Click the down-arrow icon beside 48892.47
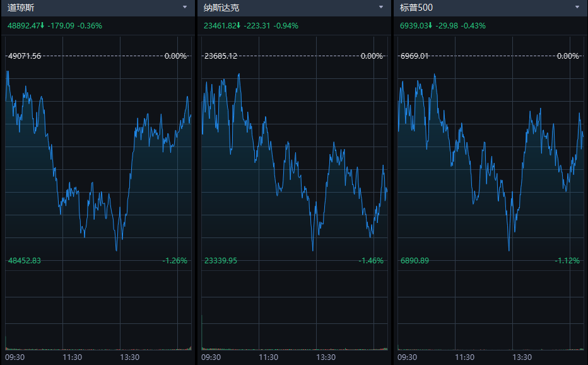The image size is (588, 365). pyautogui.click(x=42, y=25)
